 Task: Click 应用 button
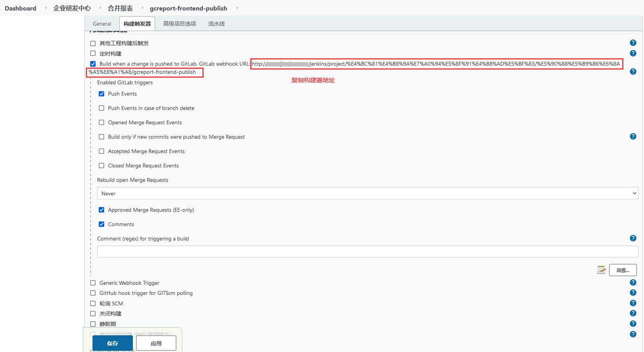[x=156, y=343]
